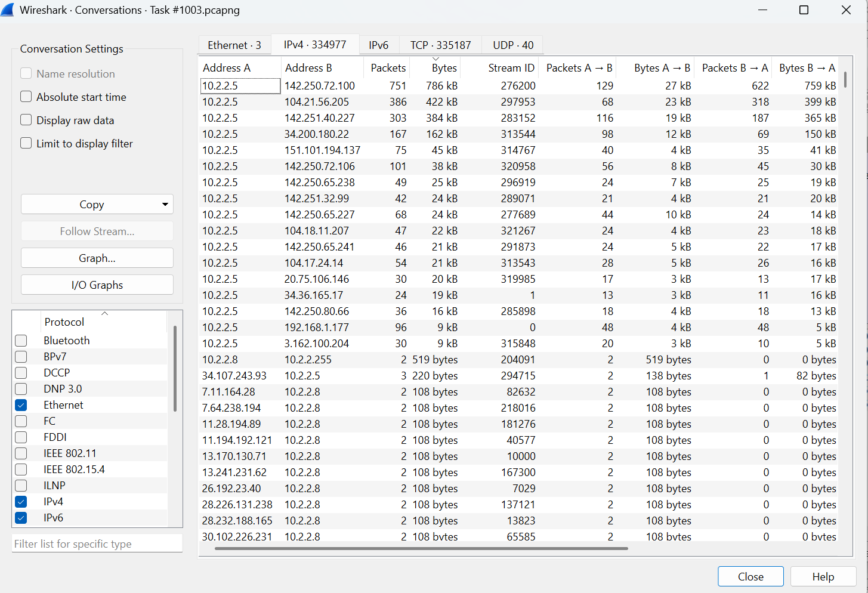
Task: Sort the protocol list by Protocol header
Action: pos(64,322)
